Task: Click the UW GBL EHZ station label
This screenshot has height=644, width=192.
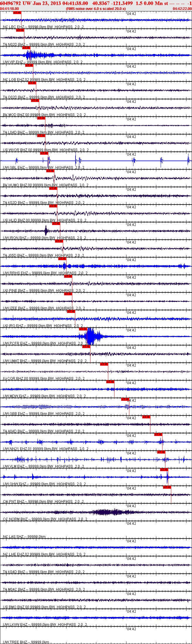Action: point(44,168)
